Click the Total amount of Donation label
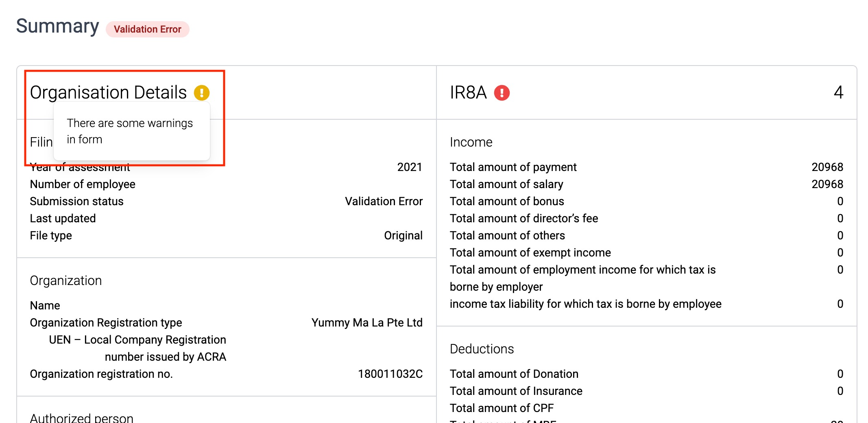Screen dimensions: 868x423 click(x=514, y=374)
